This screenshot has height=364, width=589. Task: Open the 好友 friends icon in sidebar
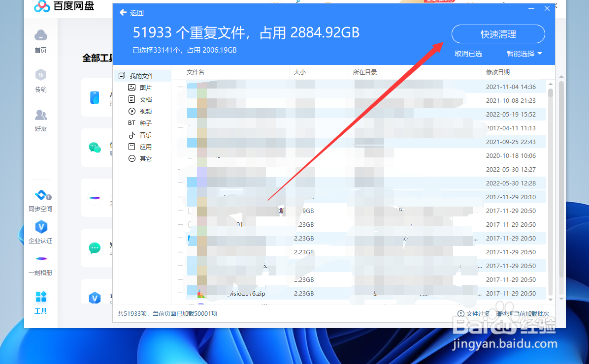[40, 115]
